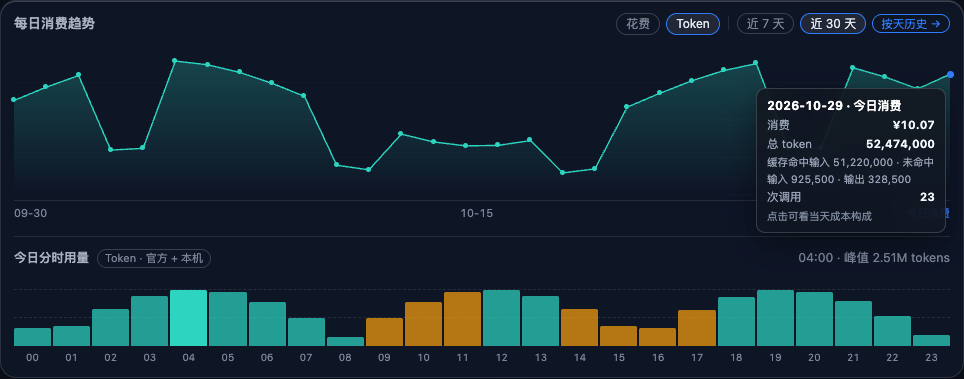Select the 06 hour bar
The width and height of the screenshot is (964, 379).
click(267, 324)
